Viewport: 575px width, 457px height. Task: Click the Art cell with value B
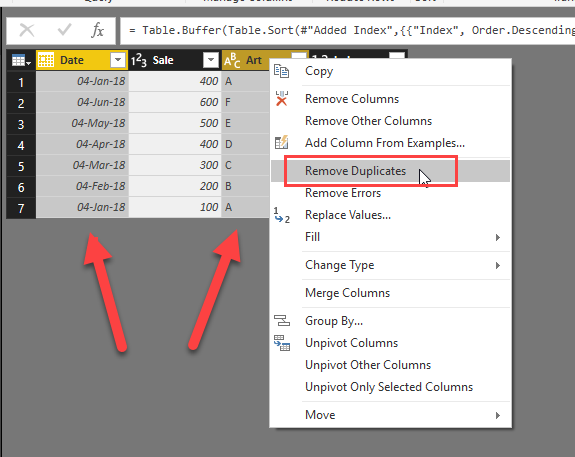pyautogui.click(x=246, y=186)
